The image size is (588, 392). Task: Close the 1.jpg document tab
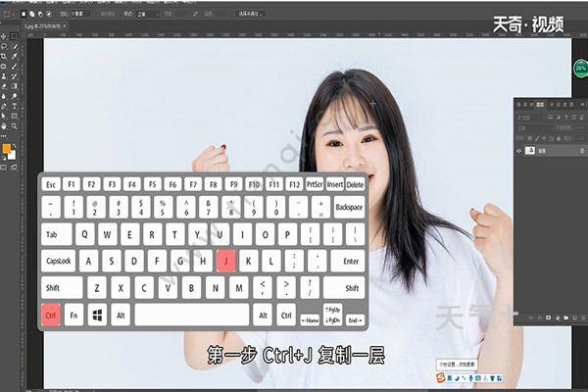click(65, 26)
